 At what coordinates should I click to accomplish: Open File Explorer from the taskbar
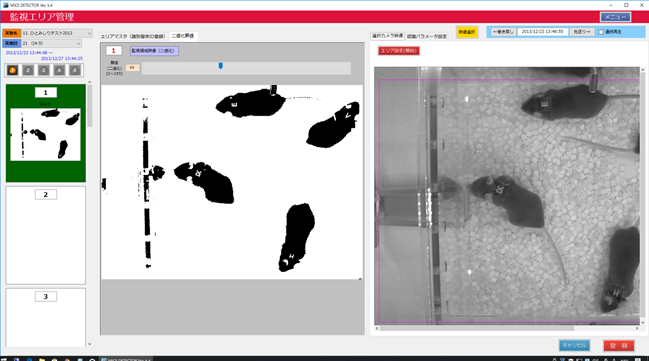pos(42,359)
